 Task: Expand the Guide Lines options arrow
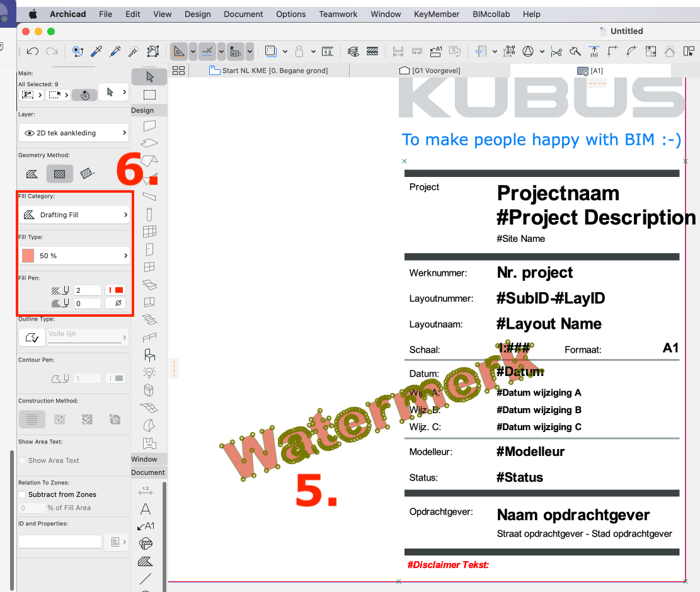click(193, 52)
